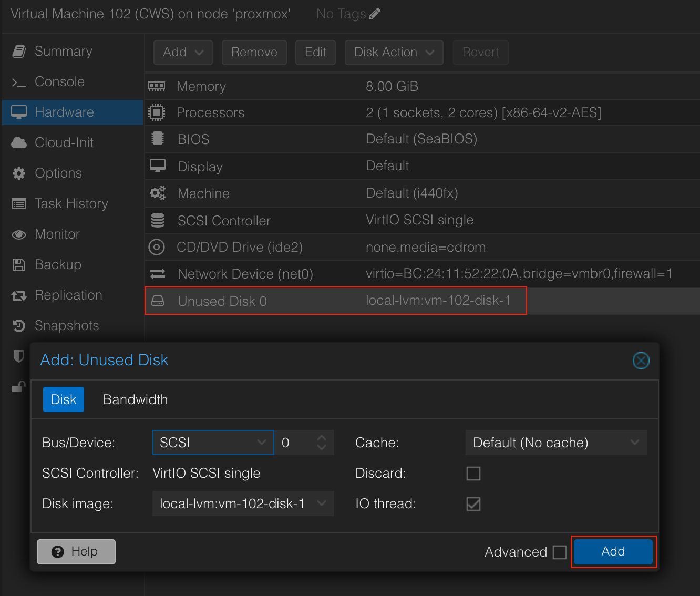Open the Backup section
This screenshot has height=596, width=700.
coord(73,264)
